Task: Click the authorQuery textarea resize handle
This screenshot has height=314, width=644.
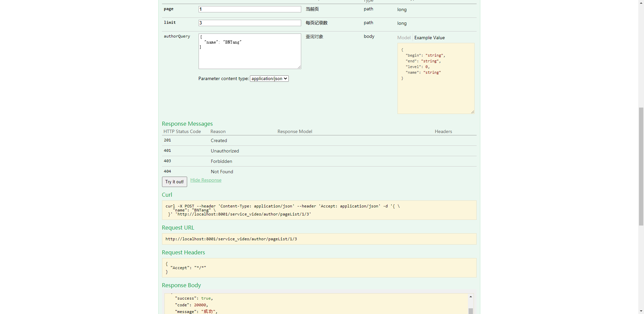Action: tap(299, 67)
